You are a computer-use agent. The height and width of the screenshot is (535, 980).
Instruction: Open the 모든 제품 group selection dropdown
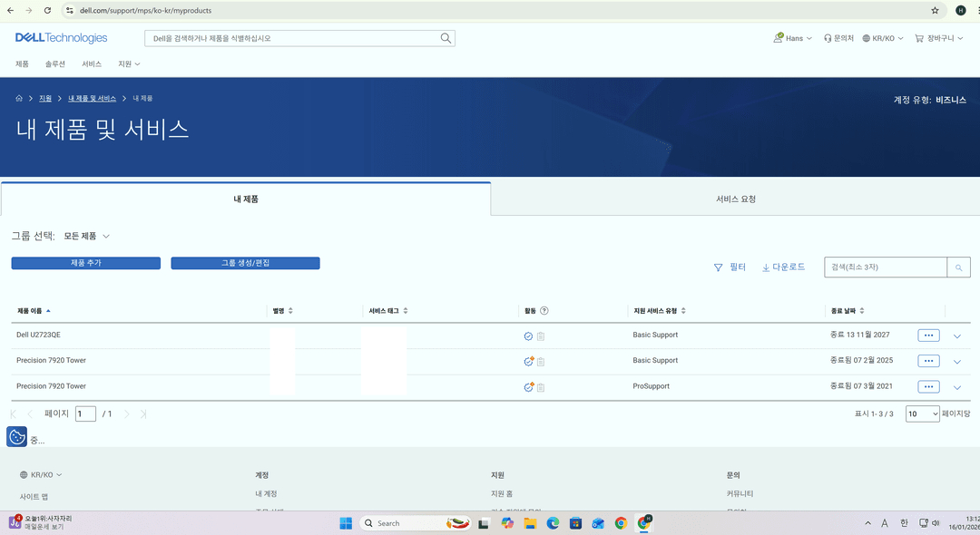[x=84, y=235]
